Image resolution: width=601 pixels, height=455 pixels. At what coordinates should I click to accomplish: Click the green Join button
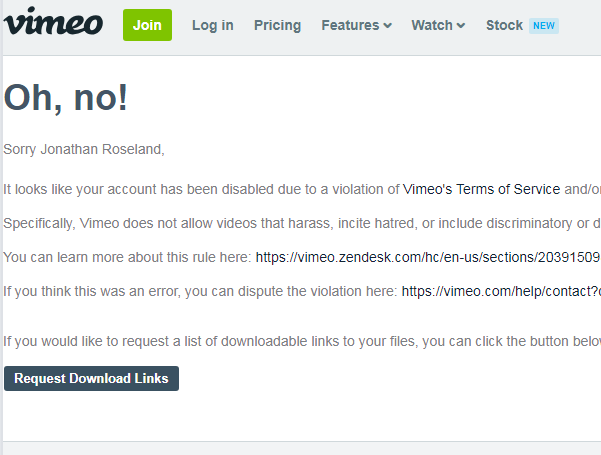[147, 25]
